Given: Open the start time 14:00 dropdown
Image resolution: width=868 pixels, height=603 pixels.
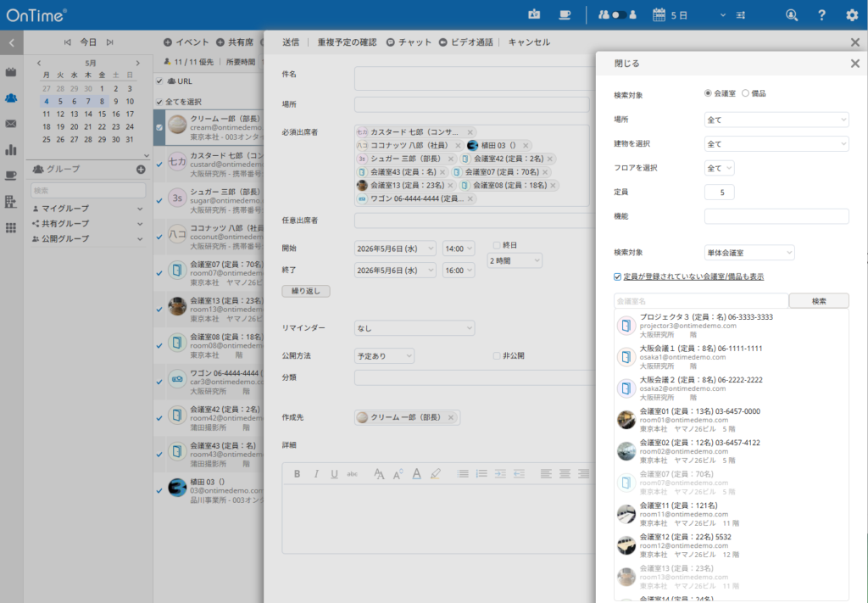Looking at the screenshot, I should point(458,248).
